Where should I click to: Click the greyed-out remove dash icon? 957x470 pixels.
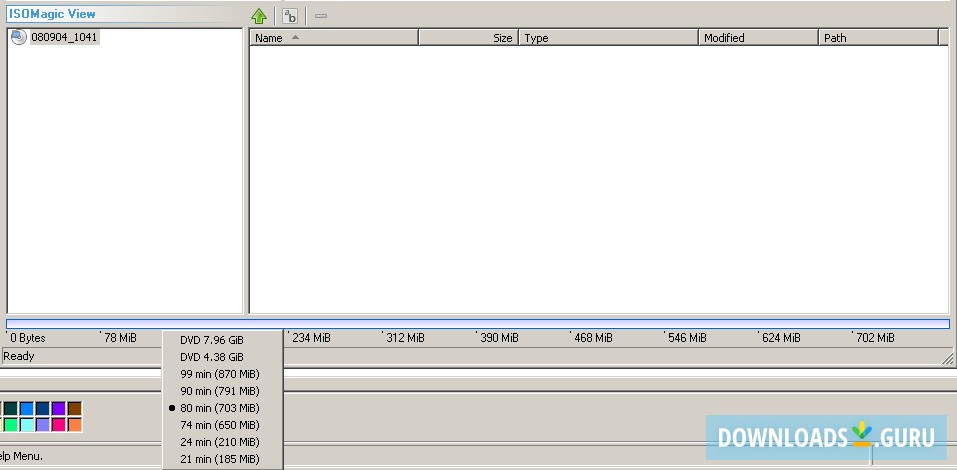click(x=321, y=16)
